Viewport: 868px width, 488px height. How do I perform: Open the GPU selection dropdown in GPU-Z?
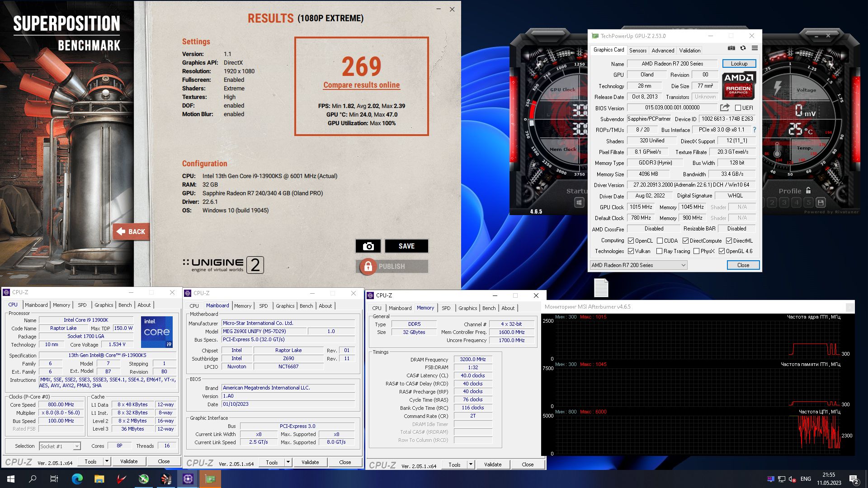point(638,265)
